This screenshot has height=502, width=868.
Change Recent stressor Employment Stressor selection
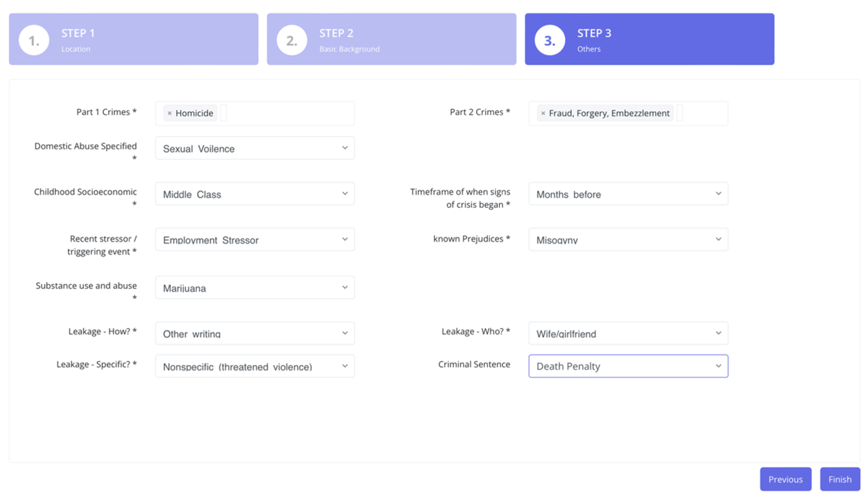pyautogui.click(x=255, y=240)
